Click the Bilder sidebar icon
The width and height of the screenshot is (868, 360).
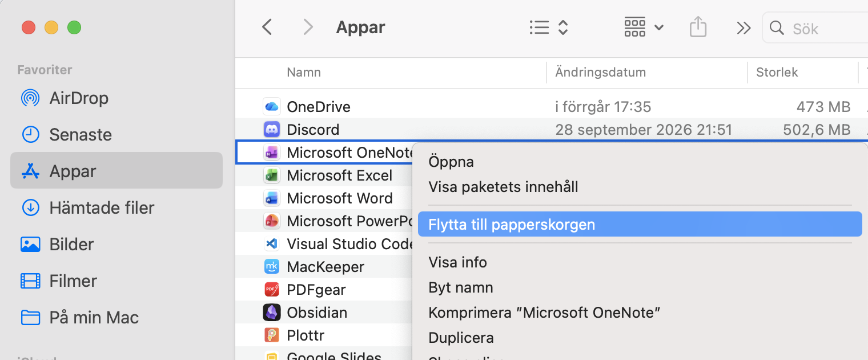pyautogui.click(x=30, y=245)
